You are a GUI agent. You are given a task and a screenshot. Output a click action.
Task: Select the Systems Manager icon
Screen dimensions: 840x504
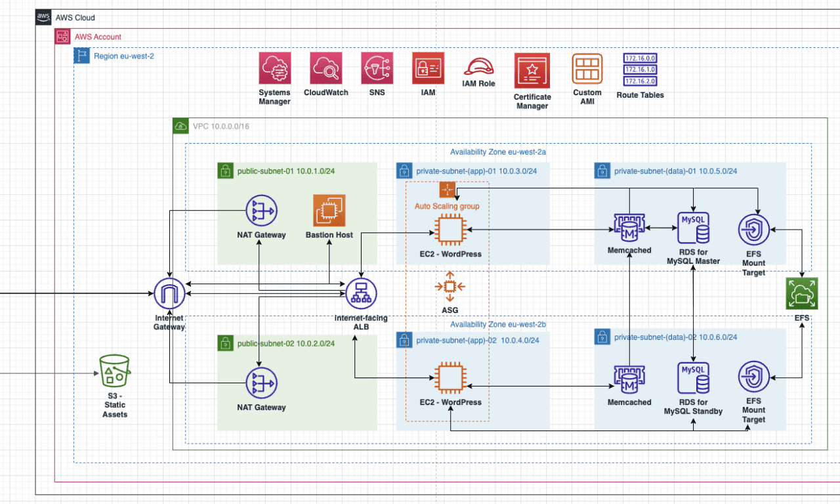[275, 69]
